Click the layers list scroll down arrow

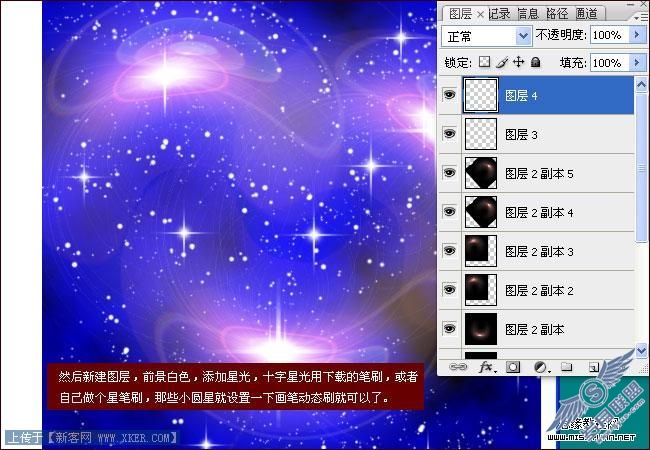point(641,351)
